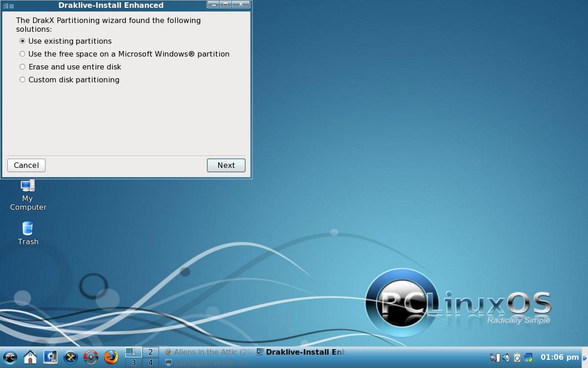Click the blue arrow to hide panel
The image size is (588, 368).
[585, 358]
